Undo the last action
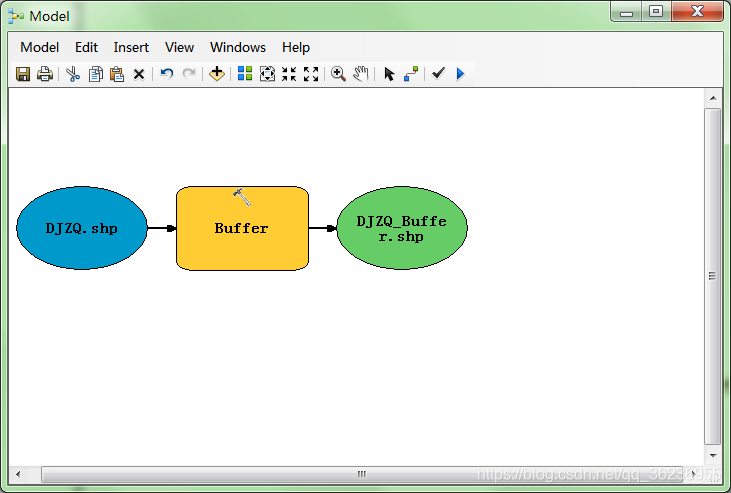This screenshot has height=493, width=731. pyautogui.click(x=166, y=74)
